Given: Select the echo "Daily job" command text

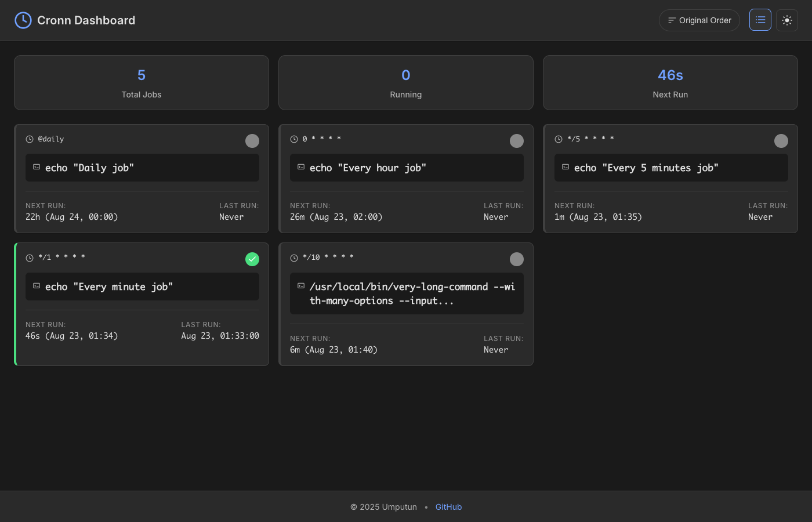Looking at the screenshot, I should (89, 168).
